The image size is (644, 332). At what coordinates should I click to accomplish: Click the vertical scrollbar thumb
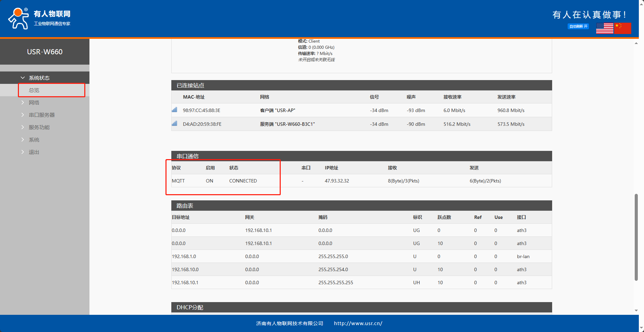click(x=636, y=237)
